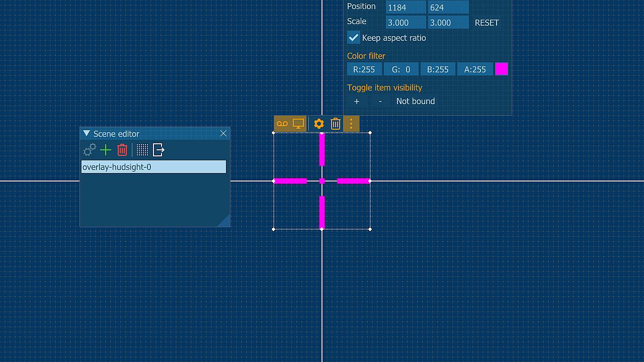The height and width of the screenshot is (362, 644).
Task: Open the grey gears settings icon
Action: pos(90,150)
